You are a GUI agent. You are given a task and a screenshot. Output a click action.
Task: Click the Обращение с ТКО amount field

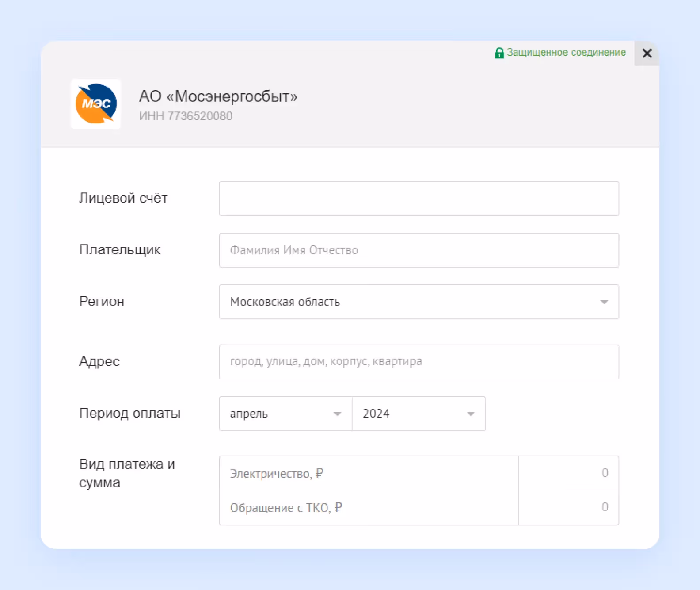point(569,507)
